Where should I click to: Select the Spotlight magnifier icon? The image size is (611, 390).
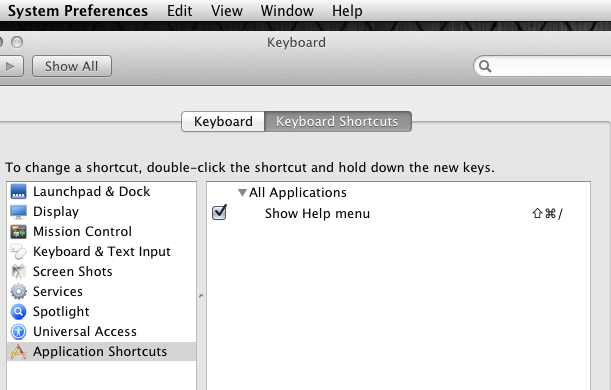(x=18, y=311)
